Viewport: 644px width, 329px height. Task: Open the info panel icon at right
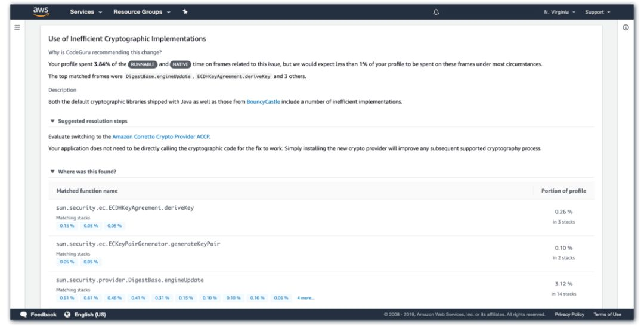pyautogui.click(x=626, y=27)
